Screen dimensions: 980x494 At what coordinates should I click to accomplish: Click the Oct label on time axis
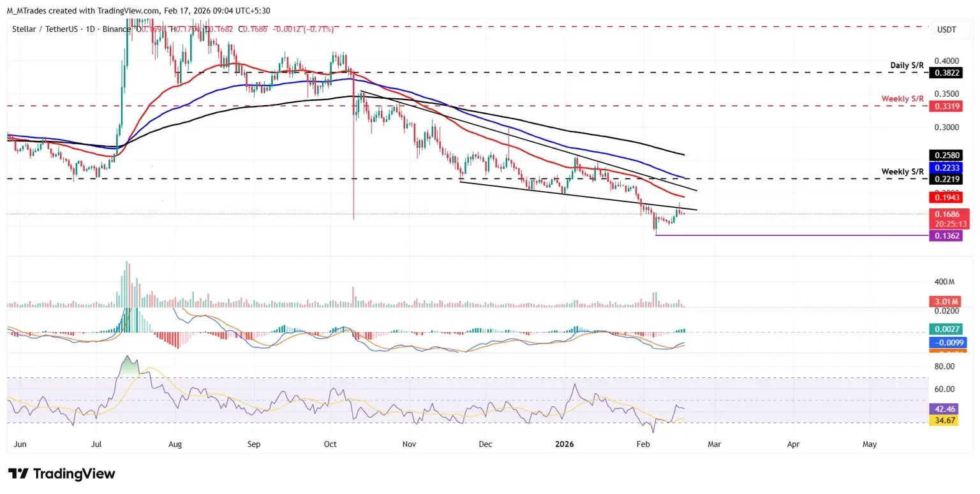coord(330,443)
